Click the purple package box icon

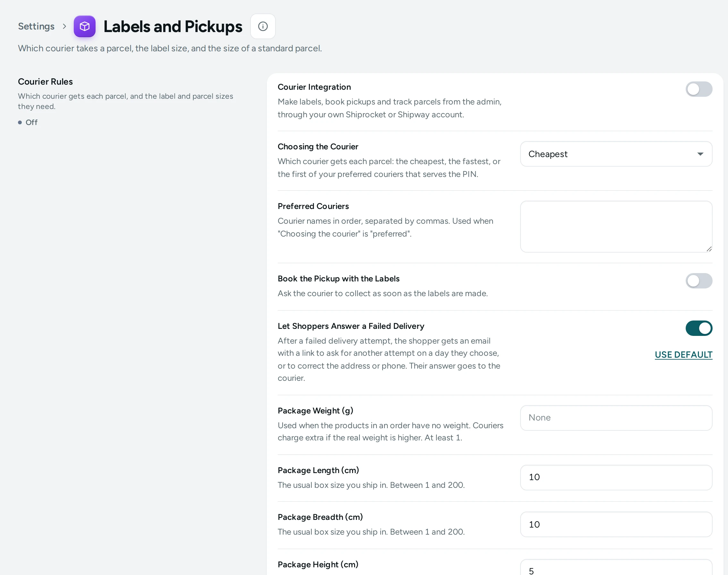85,26
